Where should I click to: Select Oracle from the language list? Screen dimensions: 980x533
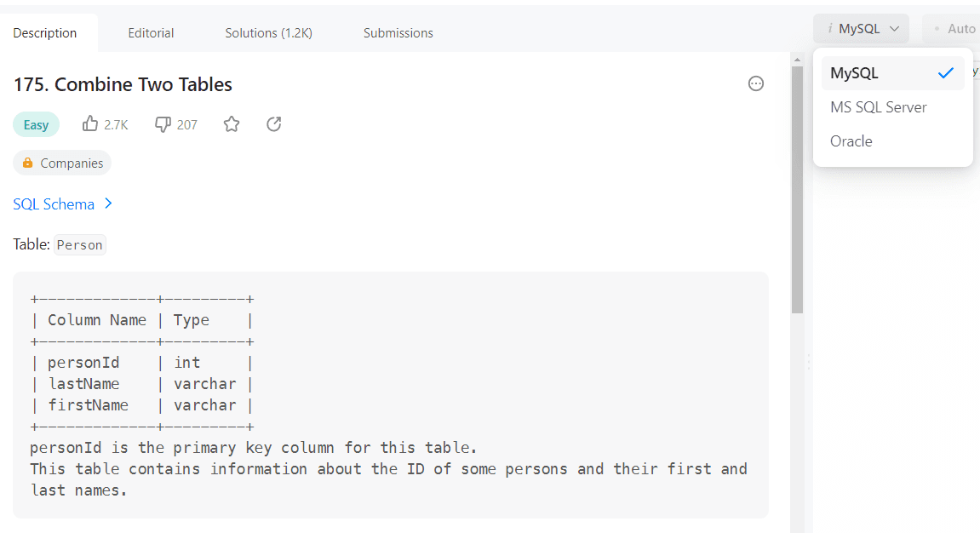click(851, 140)
